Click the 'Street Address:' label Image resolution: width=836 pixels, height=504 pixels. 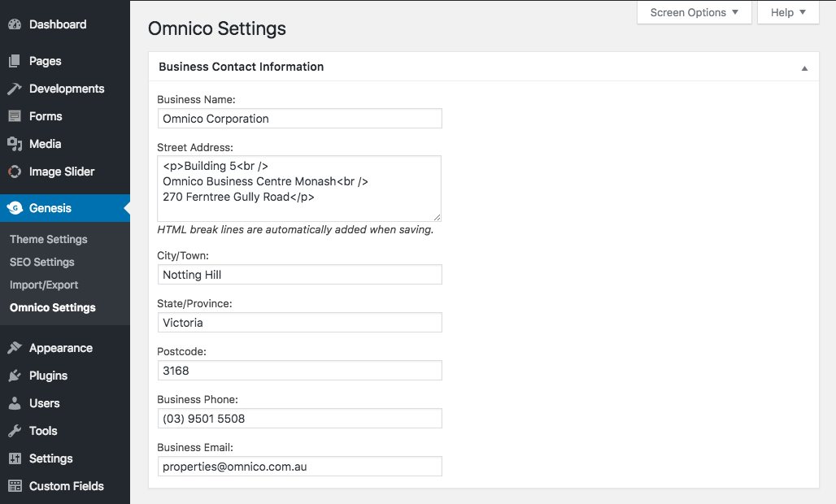point(195,148)
